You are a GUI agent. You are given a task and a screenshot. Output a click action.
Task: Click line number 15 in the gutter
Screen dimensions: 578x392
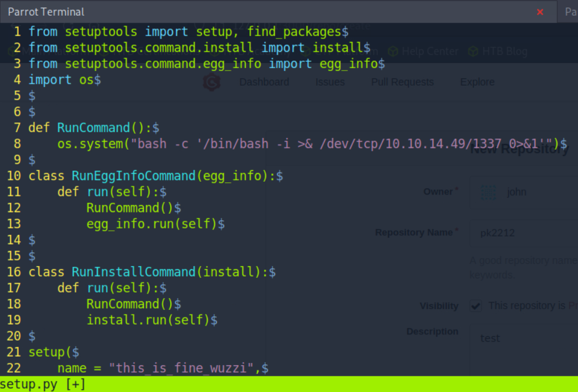pyautogui.click(x=13, y=256)
